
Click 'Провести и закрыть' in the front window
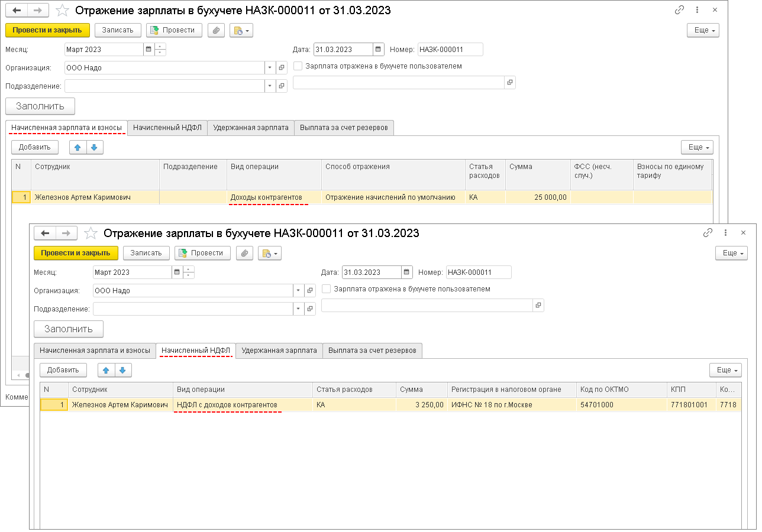click(x=76, y=253)
